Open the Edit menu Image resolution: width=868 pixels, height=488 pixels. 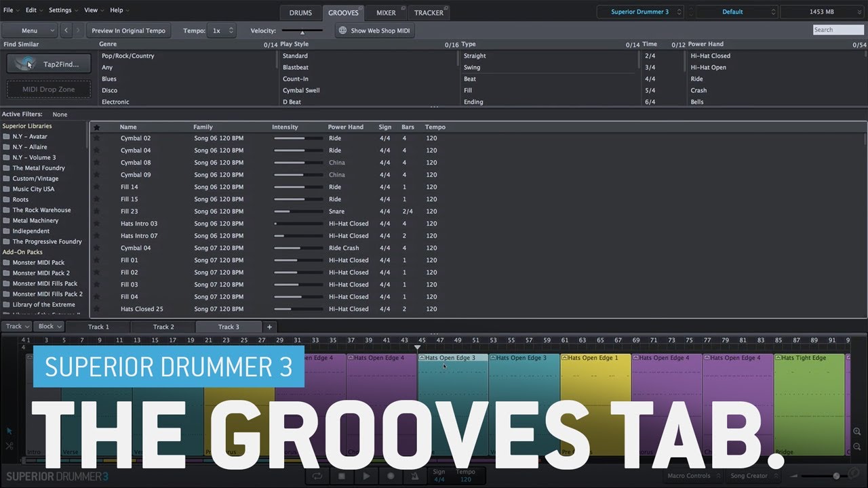point(33,10)
